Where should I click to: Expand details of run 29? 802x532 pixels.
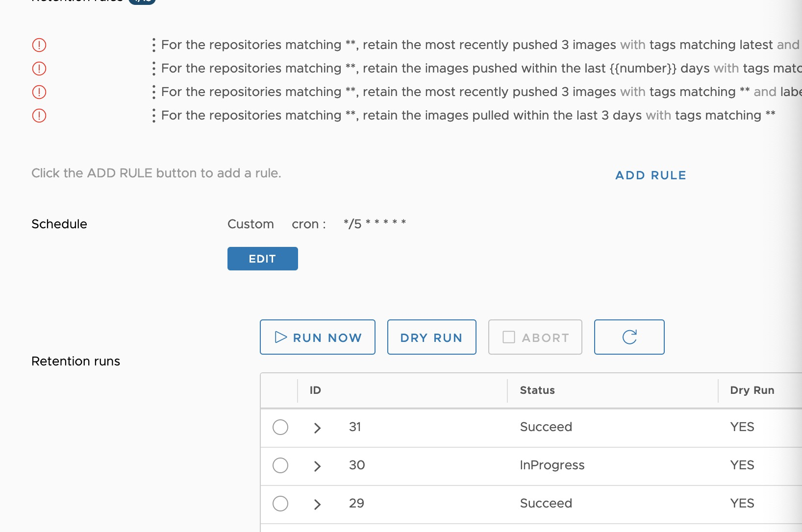(x=317, y=504)
